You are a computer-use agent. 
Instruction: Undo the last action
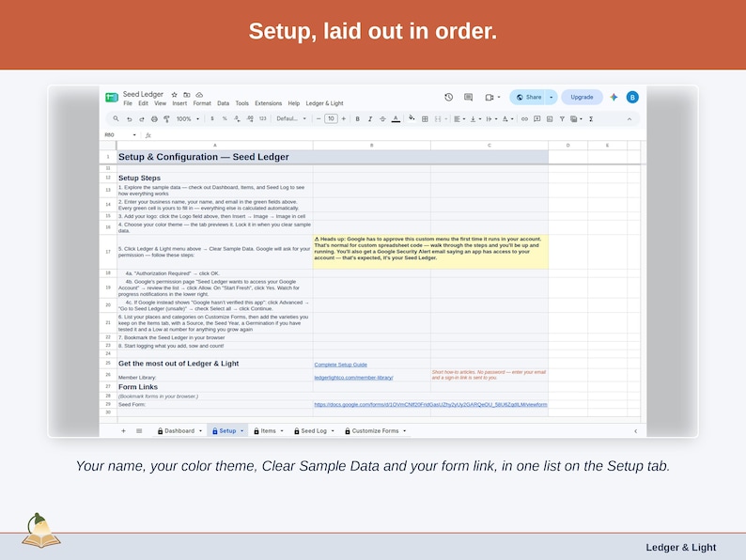tap(129, 119)
